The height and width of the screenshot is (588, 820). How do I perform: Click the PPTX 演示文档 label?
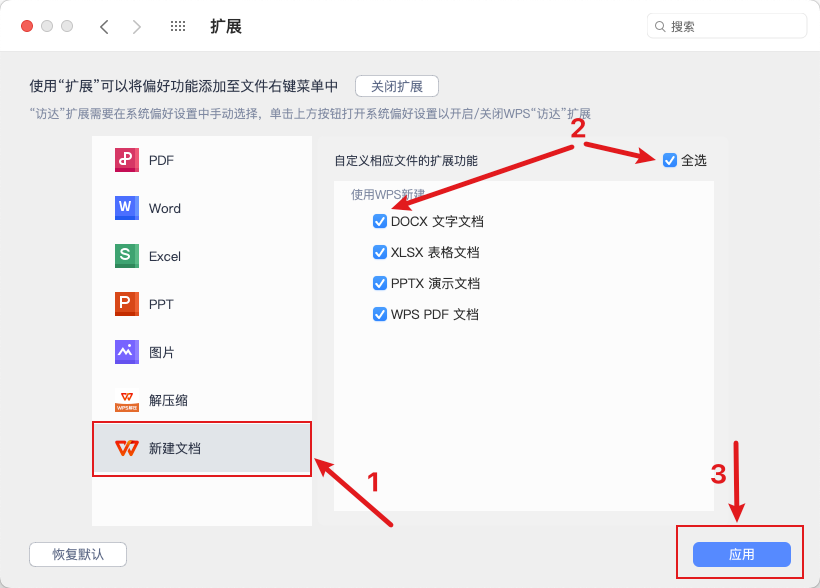pyautogui.click(x=435, y=283)
